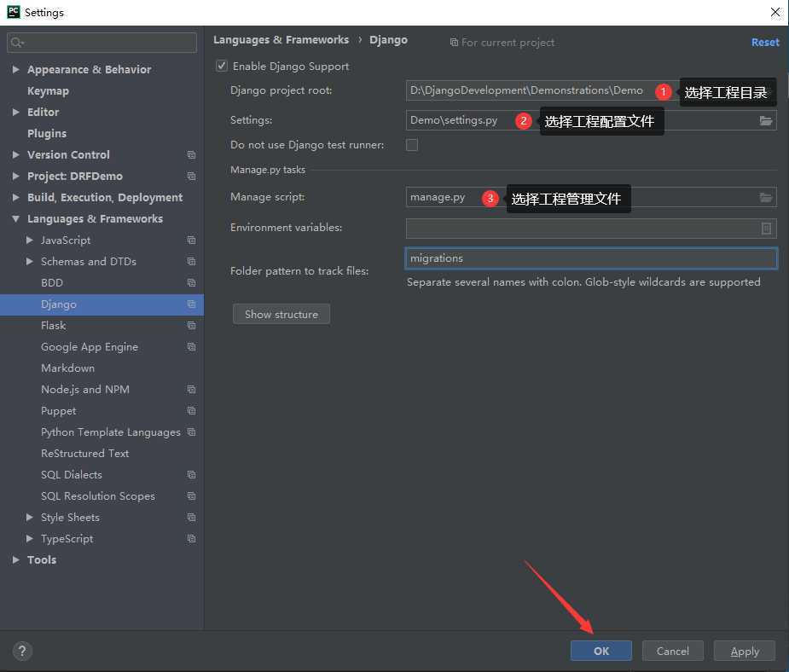Viewport: 789px width, 672px height.
Task: Open SQL Dialects settings page
Action: pyautogui.click(x=72, y=475)
